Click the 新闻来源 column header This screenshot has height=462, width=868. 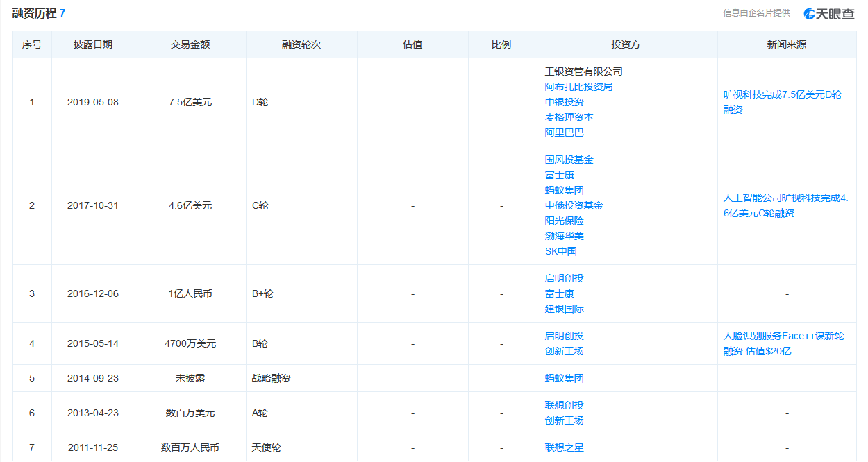(787, 44)
